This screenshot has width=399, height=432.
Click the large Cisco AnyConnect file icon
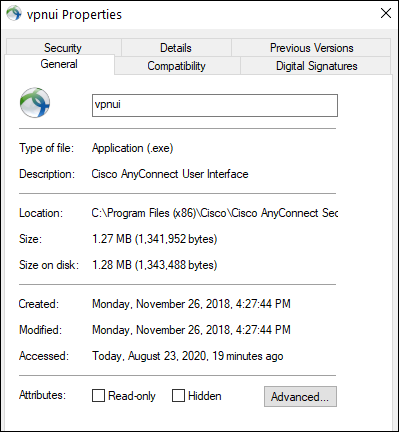pos(35,103)
